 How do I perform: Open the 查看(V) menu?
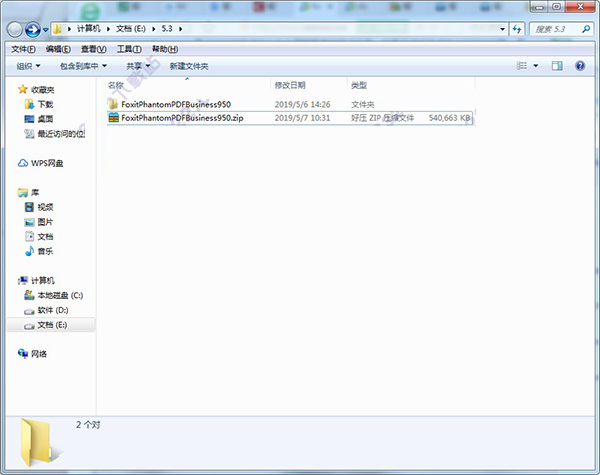(93, 49)
